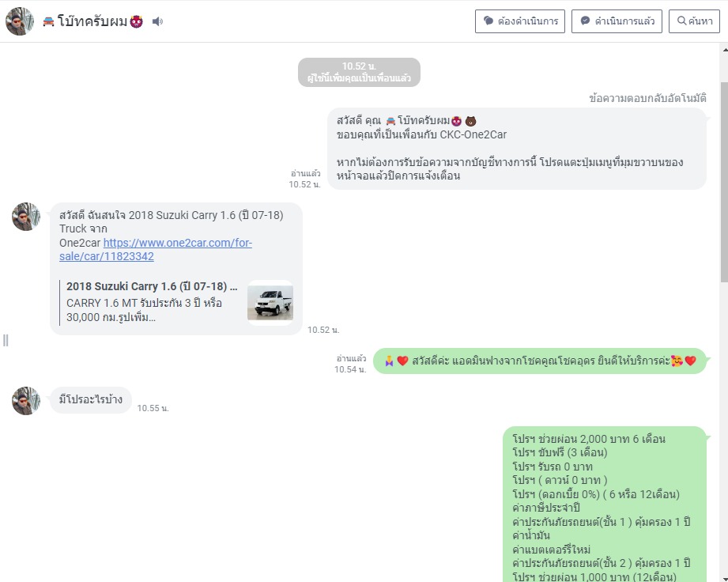728x582 pixels.
Task: Click the 2018 Suzuki Carry 1.6 preview title
Action: click(x=152, y=286)
